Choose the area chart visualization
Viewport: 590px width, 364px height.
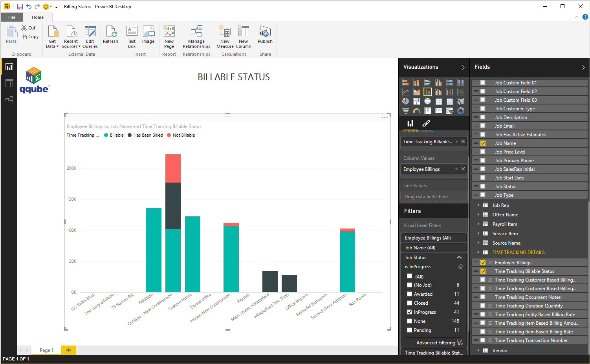tap(417, 92)
